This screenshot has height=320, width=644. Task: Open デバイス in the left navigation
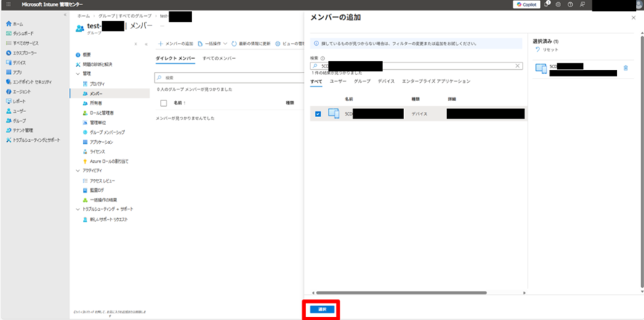click(18, 63)
